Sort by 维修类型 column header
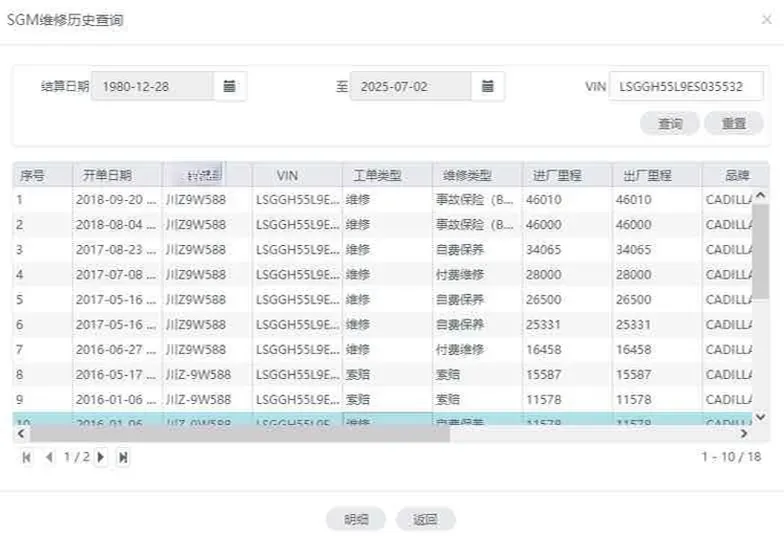The height and width of the screenshot is (536, 784). 478,175
